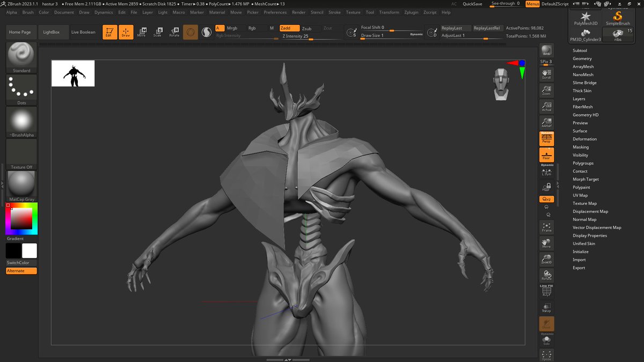Select the Move gizmo button
The image size is (644, 362).
tap(142, 32)
